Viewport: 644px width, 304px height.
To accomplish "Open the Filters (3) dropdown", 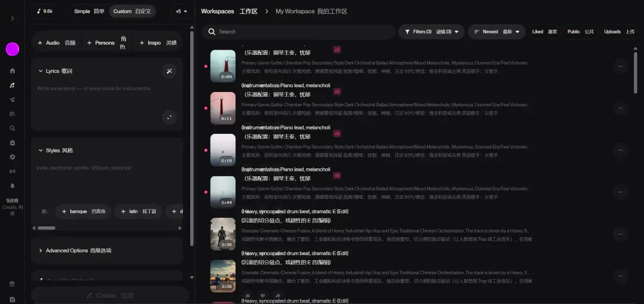I will click(431, 32).
